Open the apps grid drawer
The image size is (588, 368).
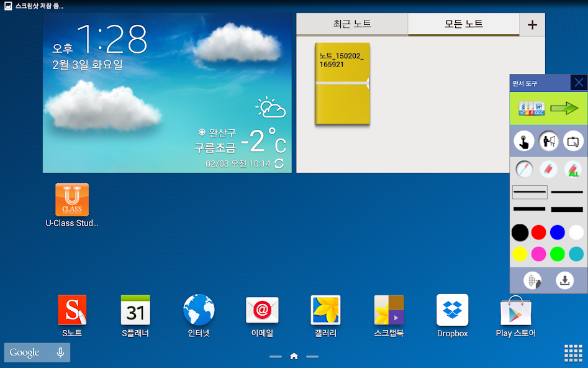click(x=572, y=352)
